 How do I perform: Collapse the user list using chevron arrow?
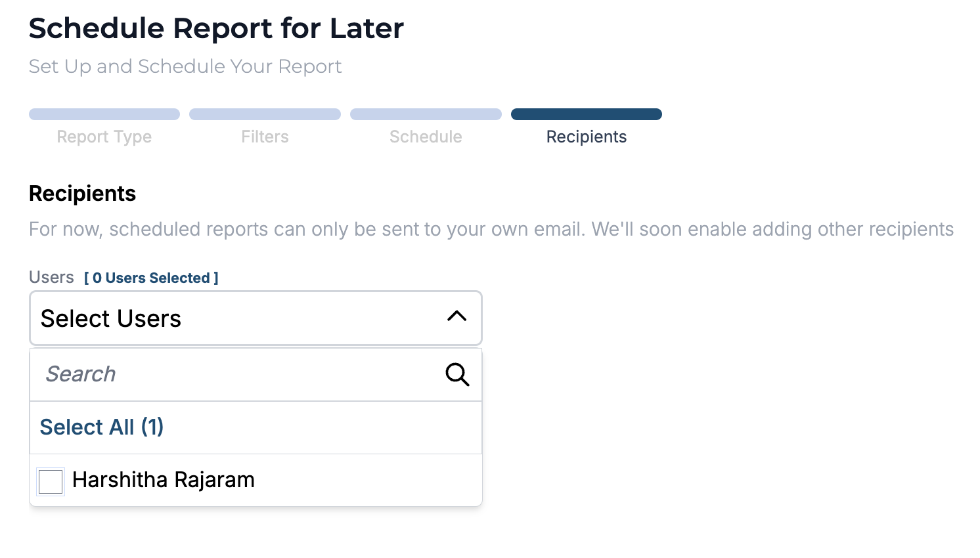[457, 317]
